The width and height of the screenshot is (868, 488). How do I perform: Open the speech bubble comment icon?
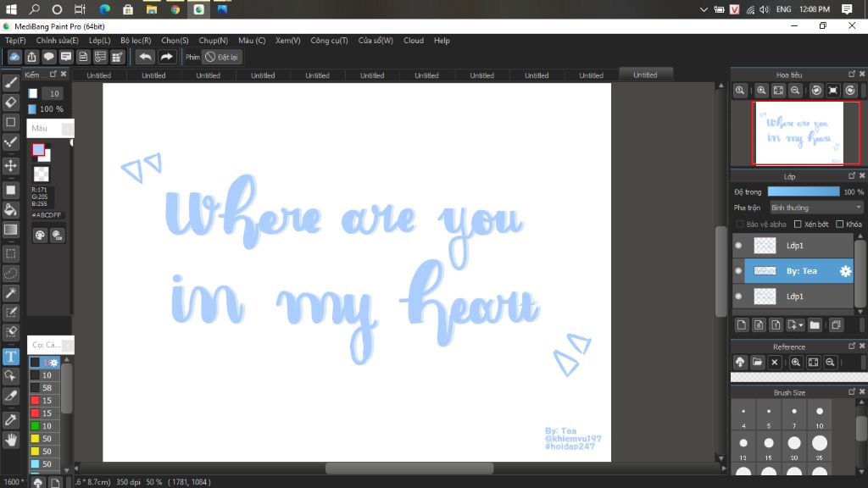pos(48,57)
